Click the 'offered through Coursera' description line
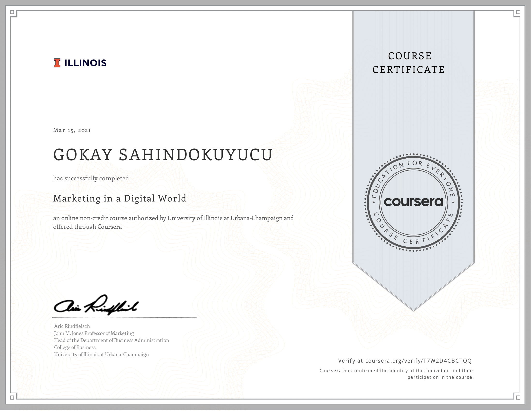 [87, 227]
